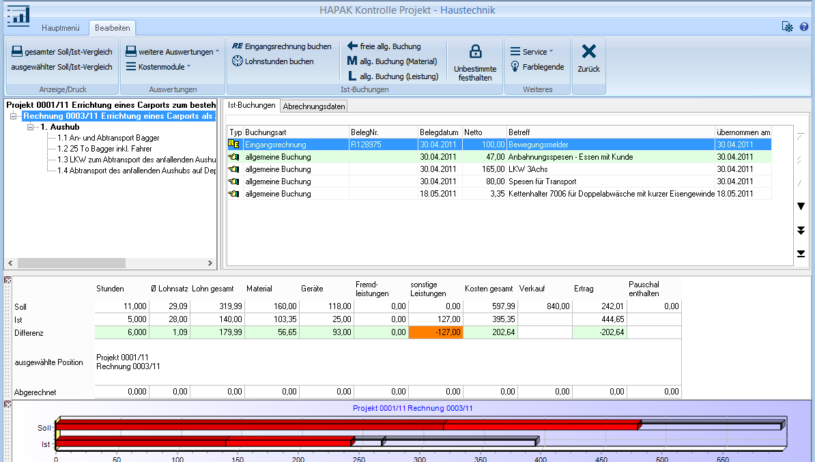
Task: Sort by BelegNr. column header
Action: pos(384,132)
